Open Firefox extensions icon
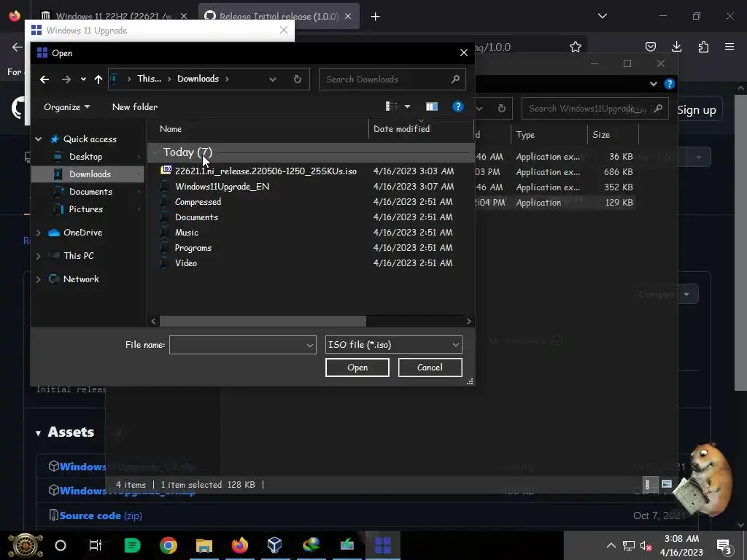This screenshot has width=747, height=560. coord(703,47)
